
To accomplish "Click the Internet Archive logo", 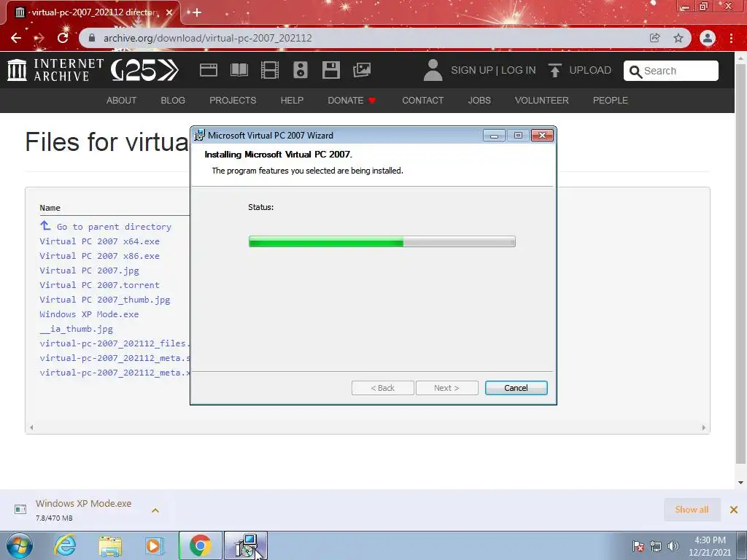I will click(x=55, y=70).
